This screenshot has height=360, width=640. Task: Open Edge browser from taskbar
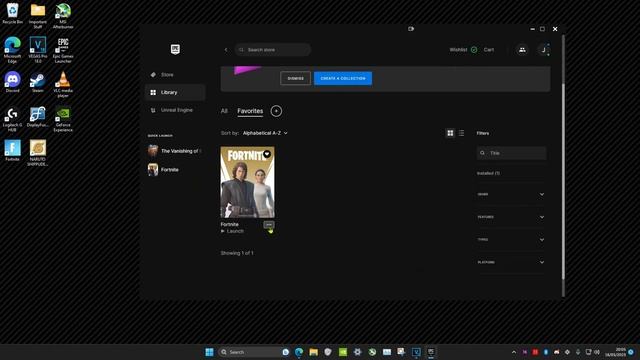click(x=299, y=352)
